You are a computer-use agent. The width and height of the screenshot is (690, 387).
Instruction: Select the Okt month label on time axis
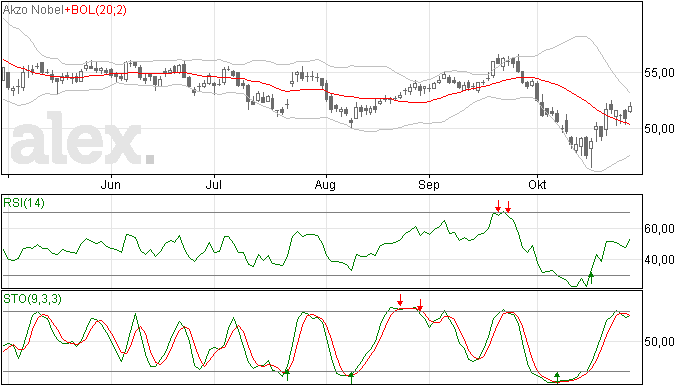537,184
